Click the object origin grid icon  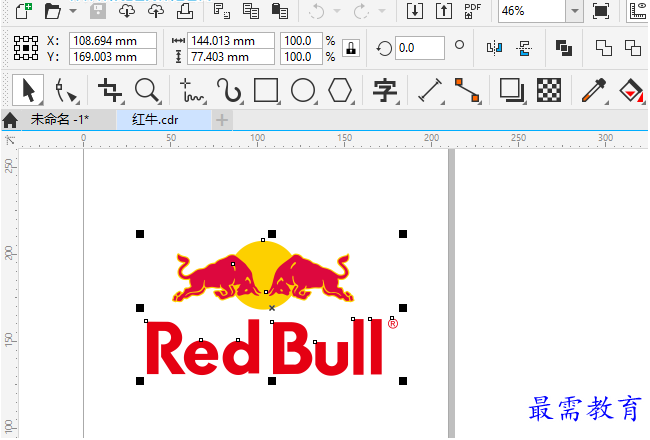[26, 48]
